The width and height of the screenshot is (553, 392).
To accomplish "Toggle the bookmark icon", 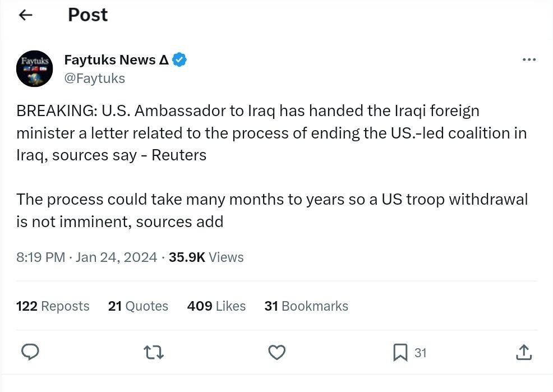I will (x=400, y=352).
